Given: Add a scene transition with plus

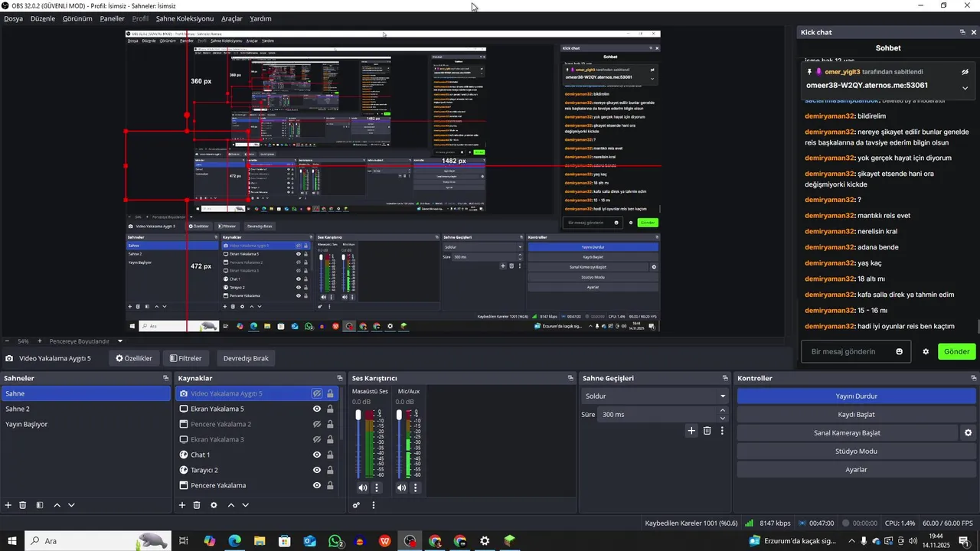Looking at the screenshot, I should [691, 431].
